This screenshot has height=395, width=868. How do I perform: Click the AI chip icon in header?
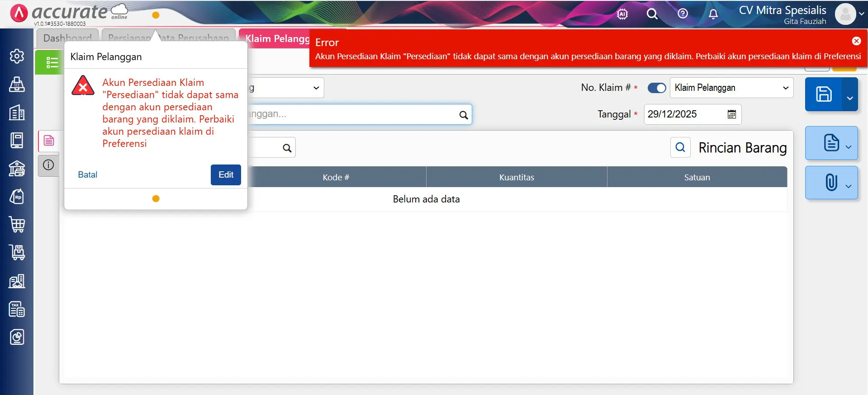[622, 14]
